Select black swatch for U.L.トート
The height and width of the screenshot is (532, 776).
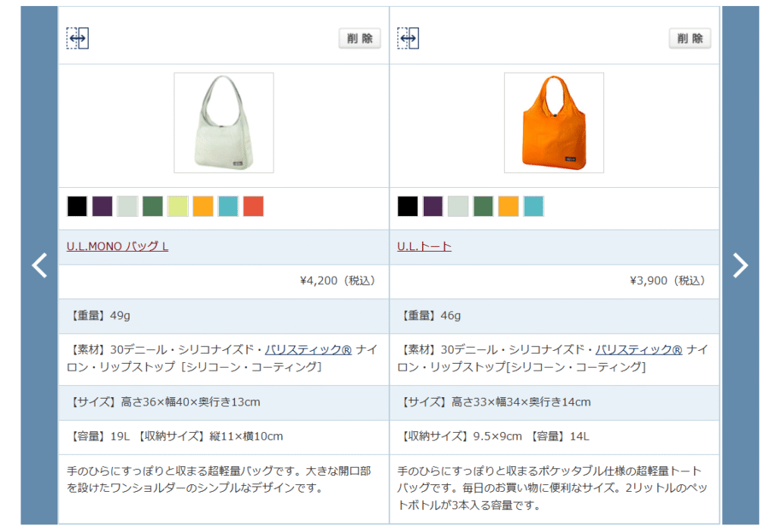coord(408,206)
